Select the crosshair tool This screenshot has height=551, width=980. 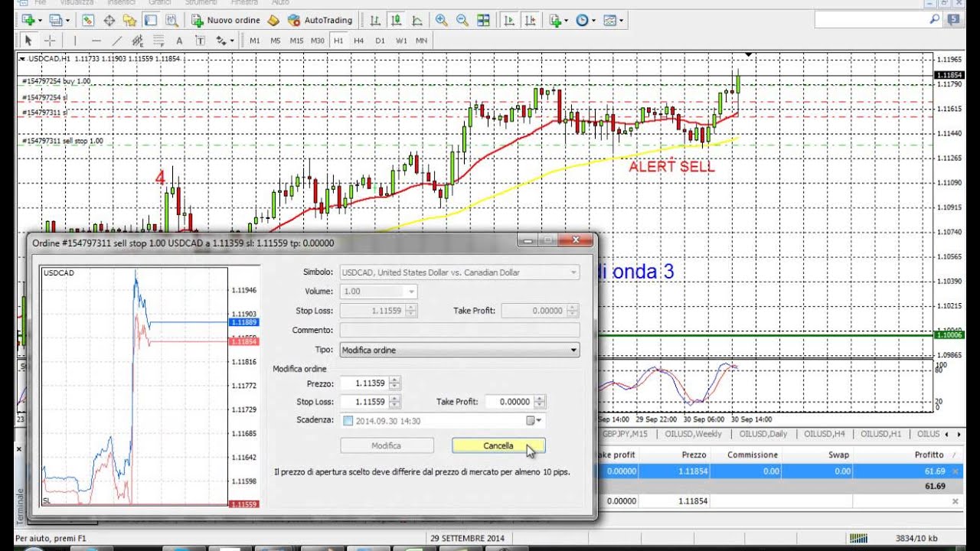pyautogui.click(x=50, y=41)
